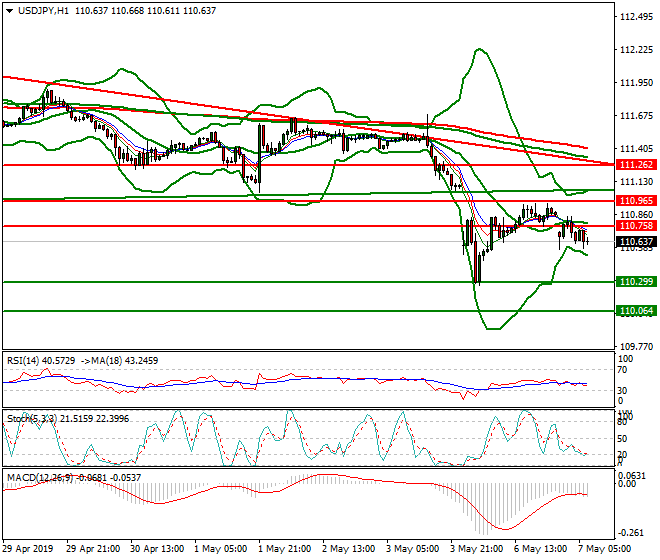Click the chart menu triangle beside USDJPY,H1
The width and height of the screenshot is (660, 560).
pos(9,11)
